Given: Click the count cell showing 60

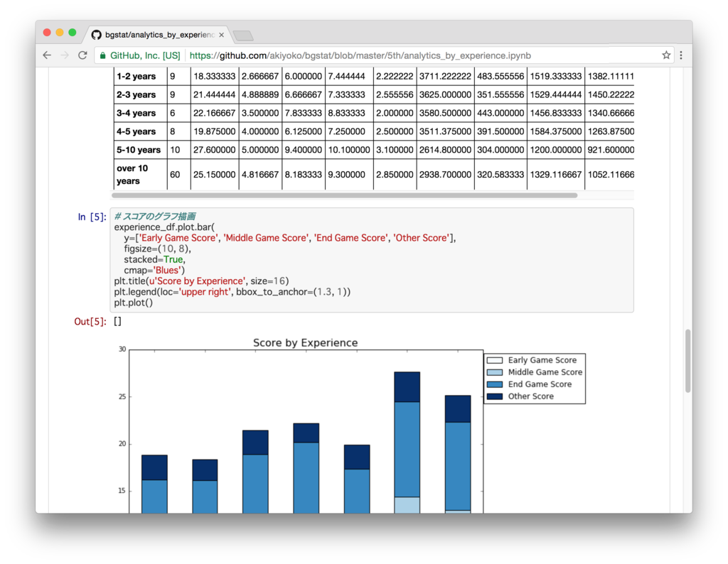Looking at the screenshot, I should pos(178,175).
